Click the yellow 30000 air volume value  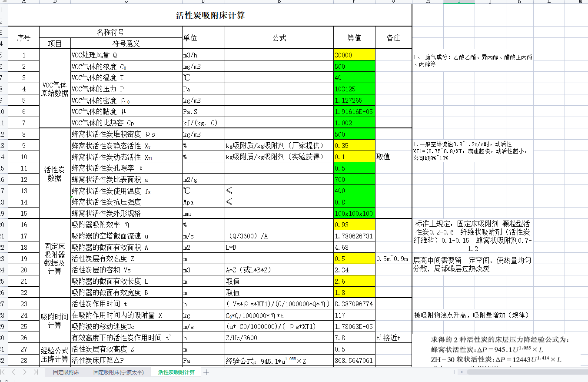[354, 55]
